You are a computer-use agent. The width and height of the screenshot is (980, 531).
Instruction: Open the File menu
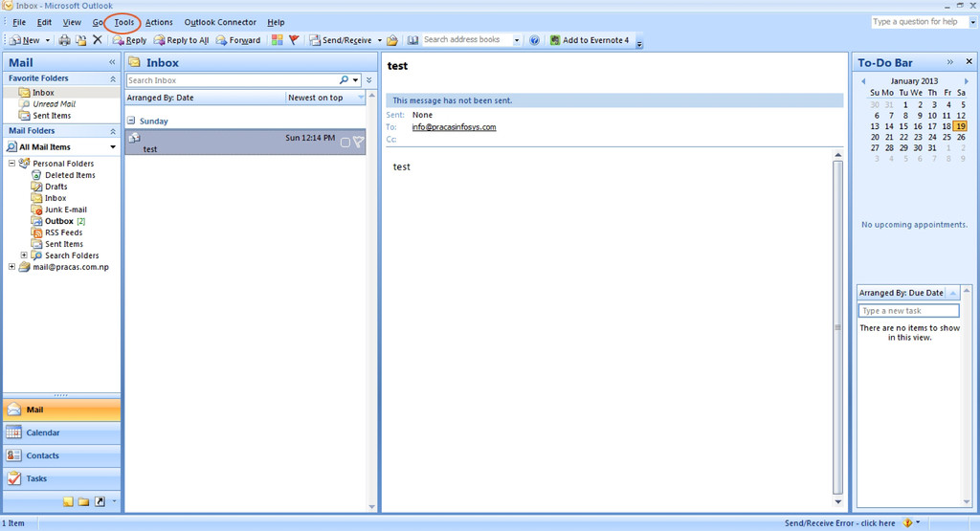pyautogui.click(x=19, y=22)
